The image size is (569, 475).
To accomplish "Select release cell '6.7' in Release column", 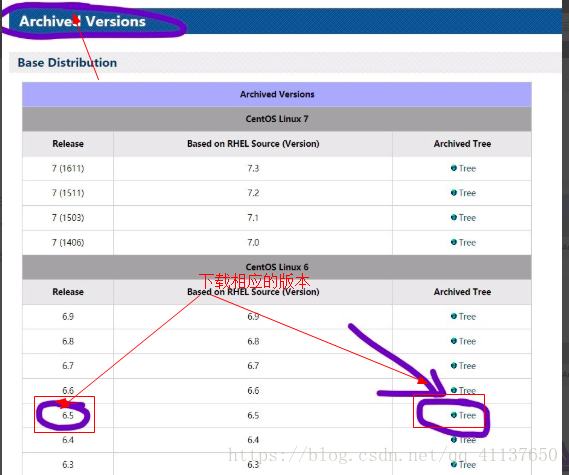I will pos(68,366).
